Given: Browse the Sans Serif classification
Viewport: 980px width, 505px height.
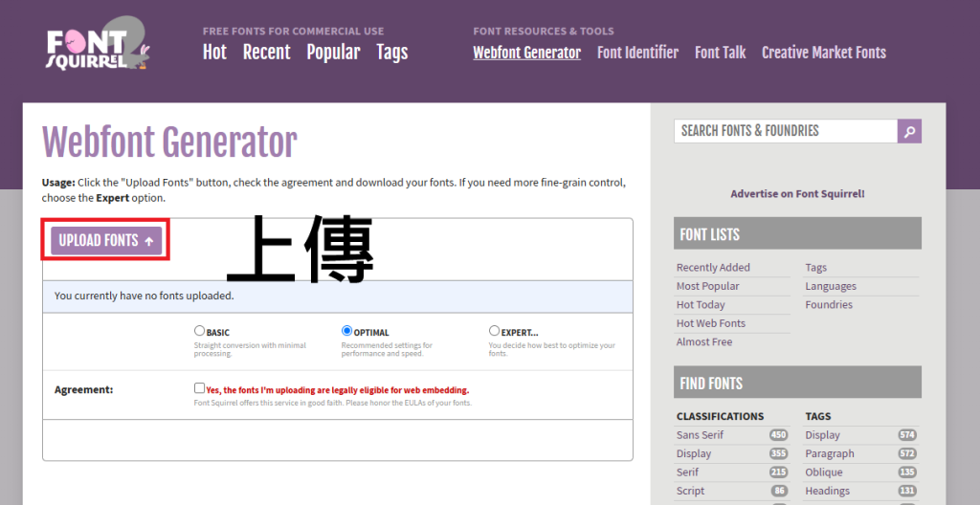Looking at the screenshot, I should coord(700,435).
